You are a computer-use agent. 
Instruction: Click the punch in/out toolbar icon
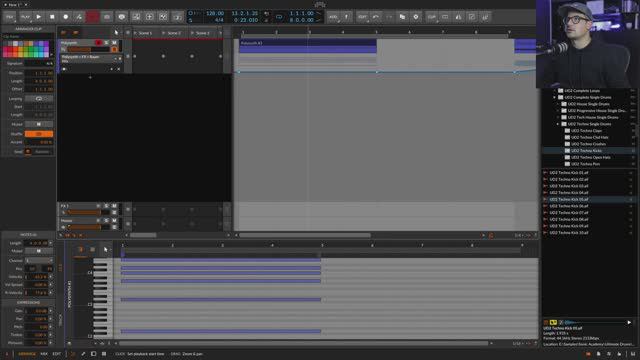[x=177, y=17]
